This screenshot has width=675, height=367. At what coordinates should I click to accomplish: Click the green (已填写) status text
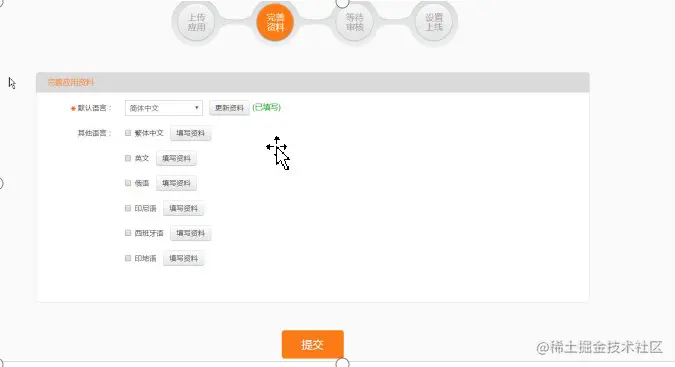coord(266,108)
